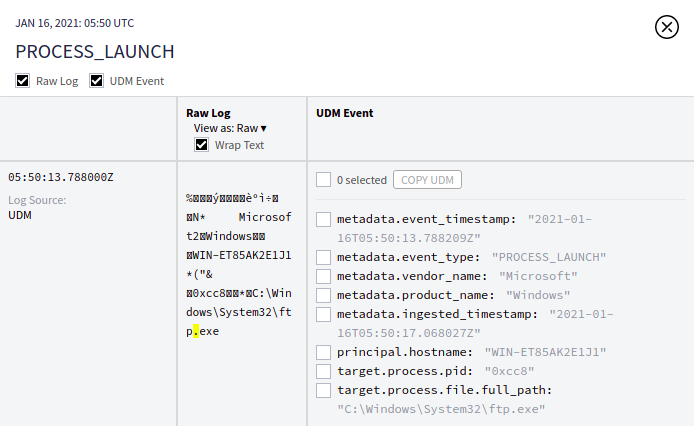Select the target.process.file.full_path checkbox
Screen dimensions: 694x426
coord(323,390)
